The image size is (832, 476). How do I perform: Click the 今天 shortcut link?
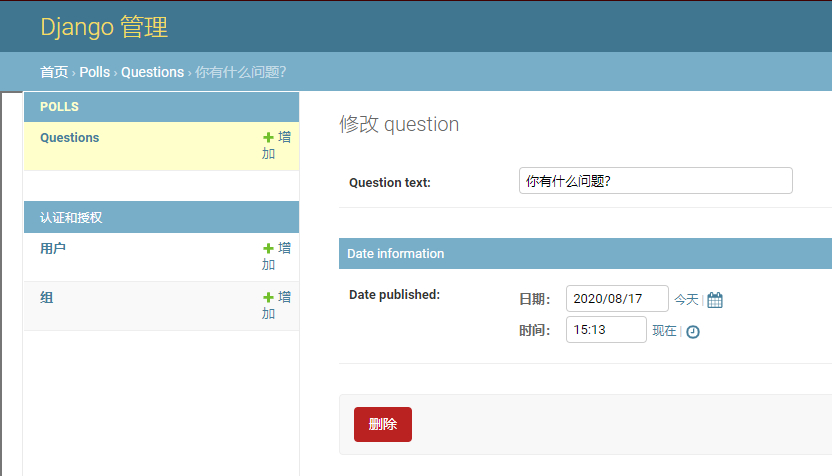[686, 300]
